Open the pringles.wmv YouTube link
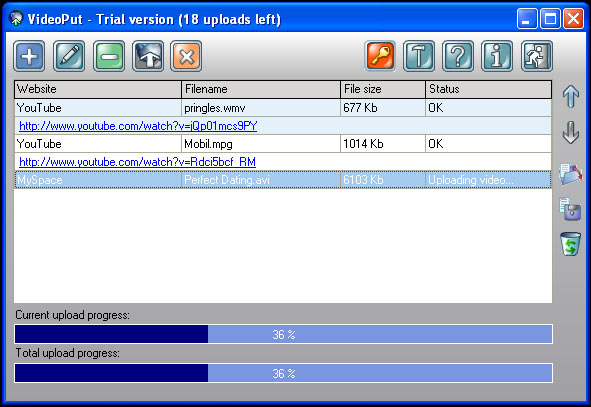This screenshot has height=407, width=591. (x=138, y=126)
